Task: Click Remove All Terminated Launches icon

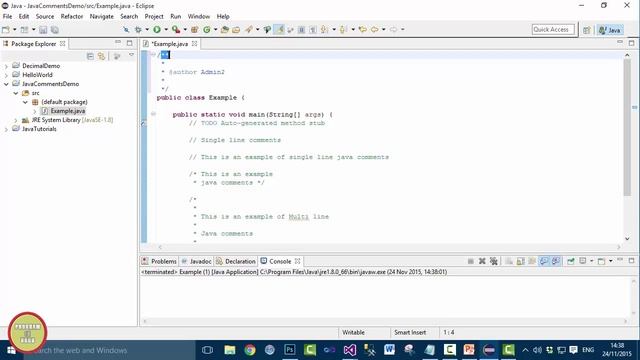Action: 493,261
